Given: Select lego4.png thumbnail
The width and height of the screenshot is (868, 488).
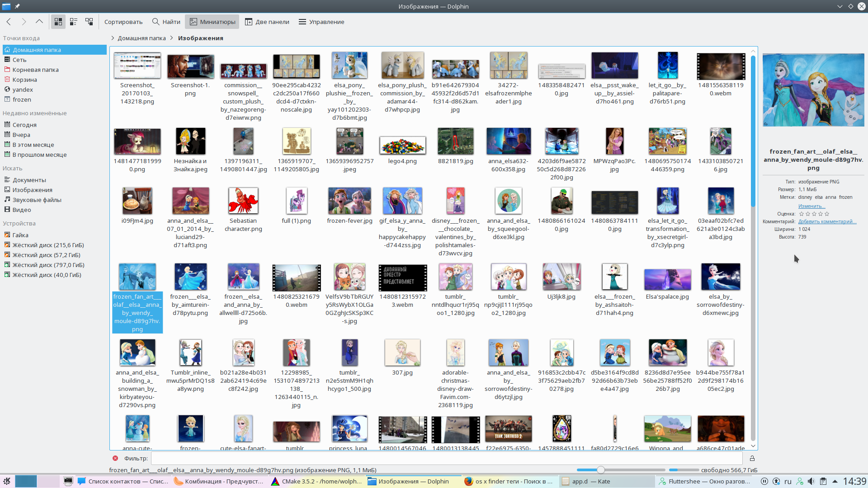Looking at the screenshot, I should pyautogui.click(x=402, y=145).
